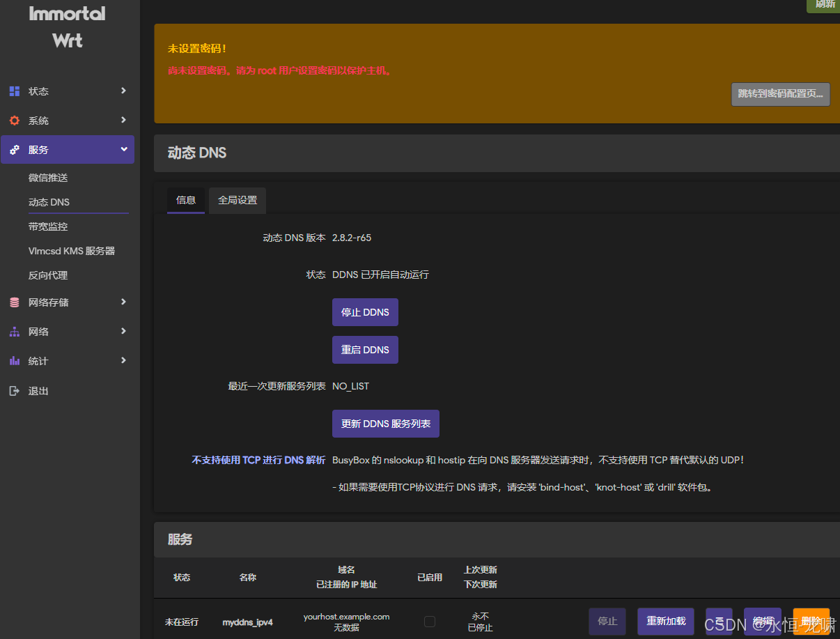Image resolution: width=840 pixels, height=639 pixels.
Task: Click the 系统 gear icon in sidebar
Action: [x=15, y=121]
